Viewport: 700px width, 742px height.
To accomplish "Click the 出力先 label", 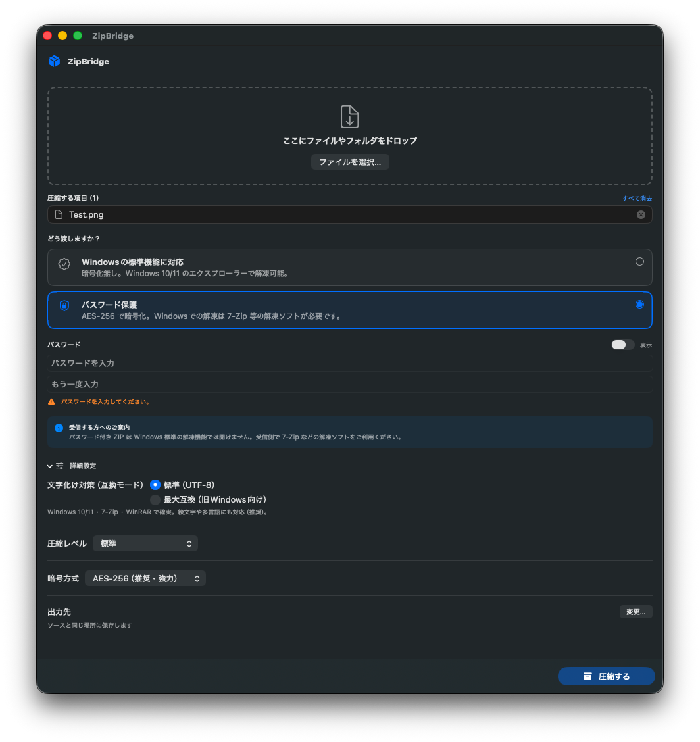I will pos(59,612).
